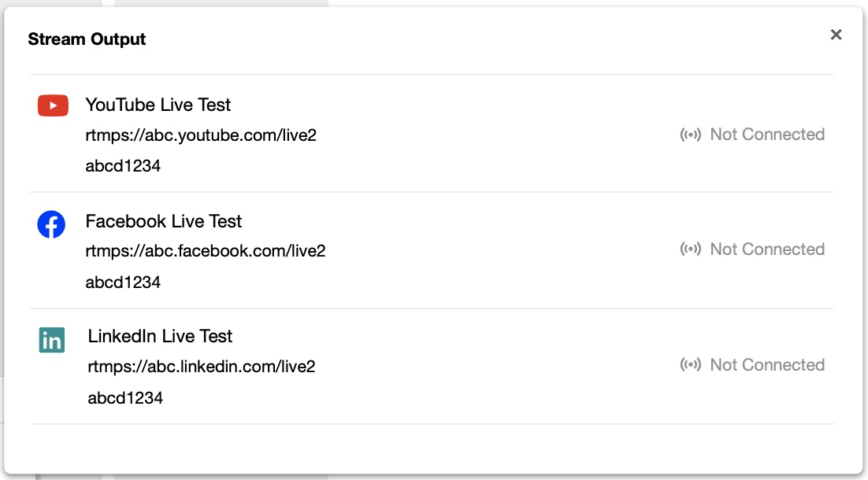Click the LinkedIn stream key abcd1234
This screenshot has width=868, height=480.
pyautogui.click(x=125, y=397)
